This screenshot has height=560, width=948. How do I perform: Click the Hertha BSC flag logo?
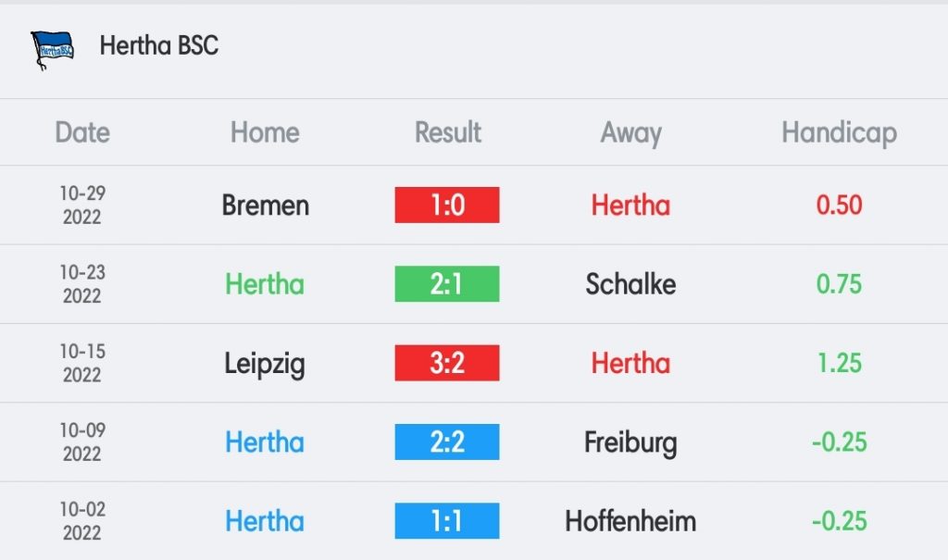coord(52,50)
